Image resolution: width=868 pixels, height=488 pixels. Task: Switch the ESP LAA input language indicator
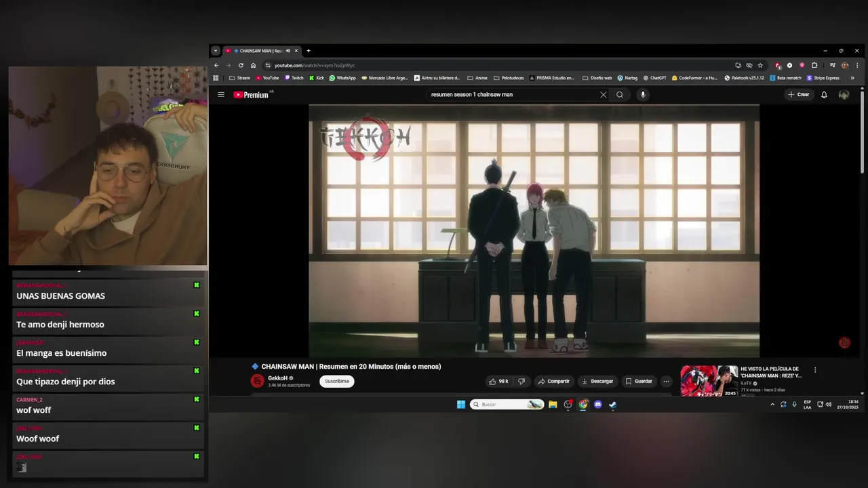[807, 405]
